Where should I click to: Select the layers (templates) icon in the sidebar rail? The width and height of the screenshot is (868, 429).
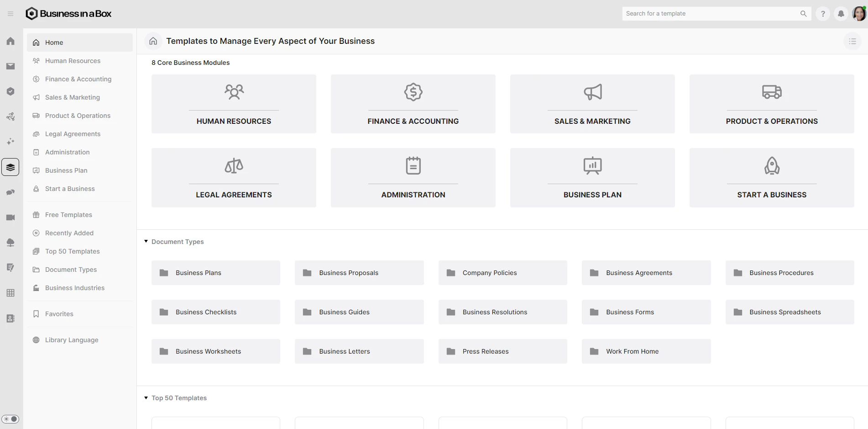coord(10,167)
